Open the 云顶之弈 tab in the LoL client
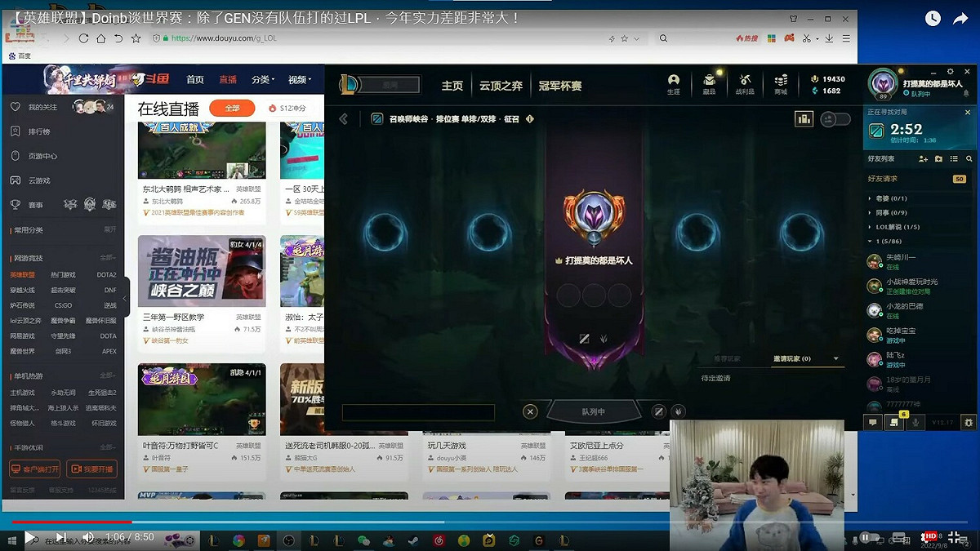 click(x=501, y=86)
